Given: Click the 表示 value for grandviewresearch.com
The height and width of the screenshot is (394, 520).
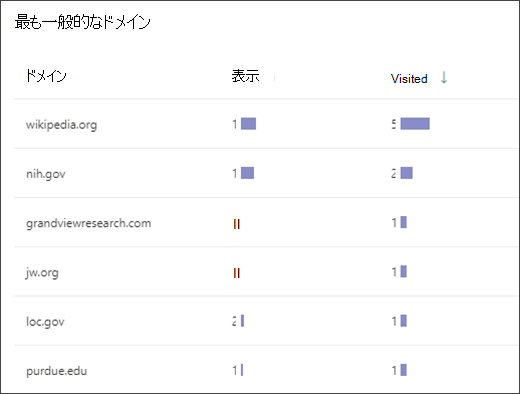Looking at the screenshot, I should point(236,224).
